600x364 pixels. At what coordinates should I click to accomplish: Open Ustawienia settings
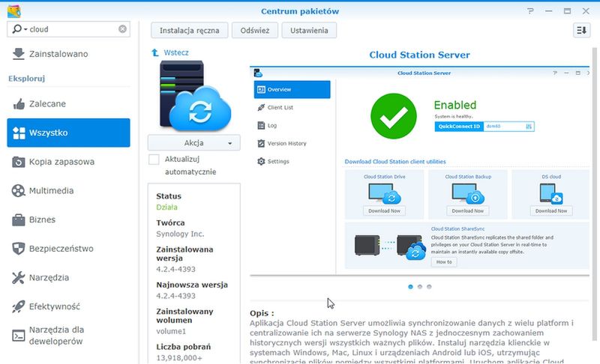click(x=309, y=30)
